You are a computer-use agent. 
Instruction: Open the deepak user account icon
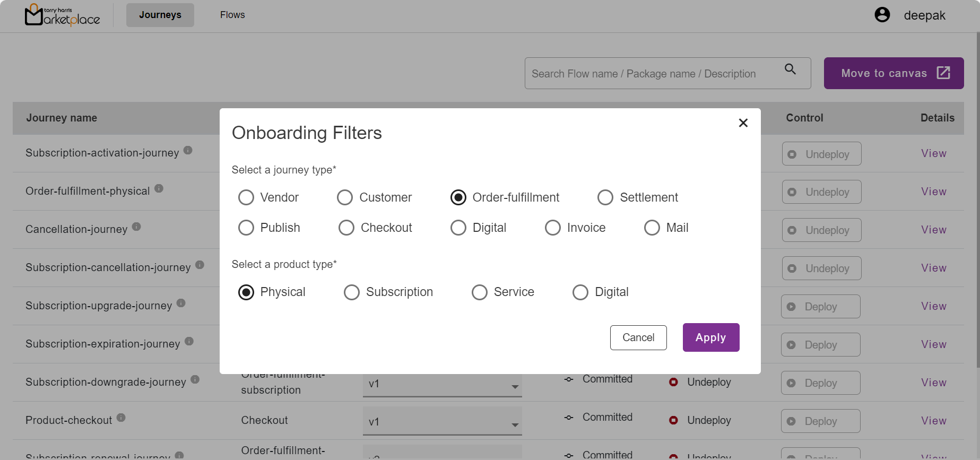[882, 15]
